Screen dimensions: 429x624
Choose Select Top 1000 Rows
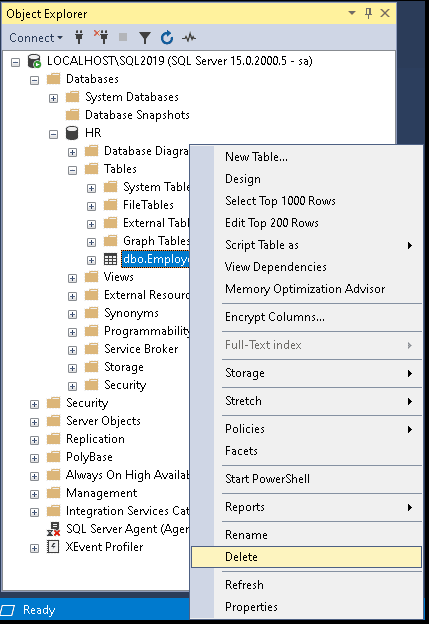[x=280, y=201]
